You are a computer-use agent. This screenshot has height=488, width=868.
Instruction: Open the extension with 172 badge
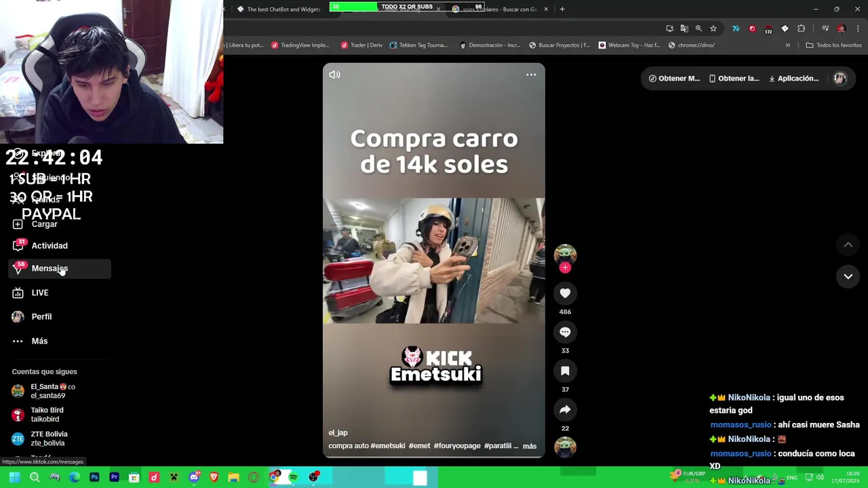click(x=768, y=29)
